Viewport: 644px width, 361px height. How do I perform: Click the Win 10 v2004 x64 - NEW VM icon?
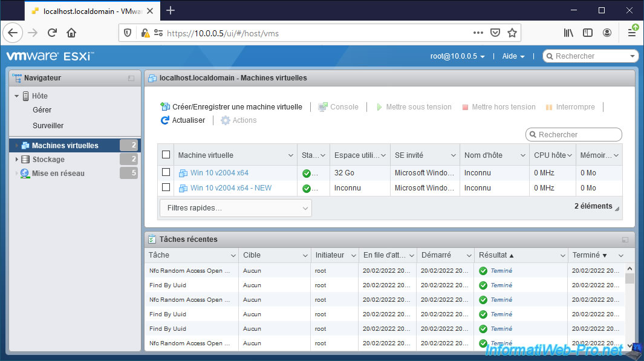(x=183, y=189)
